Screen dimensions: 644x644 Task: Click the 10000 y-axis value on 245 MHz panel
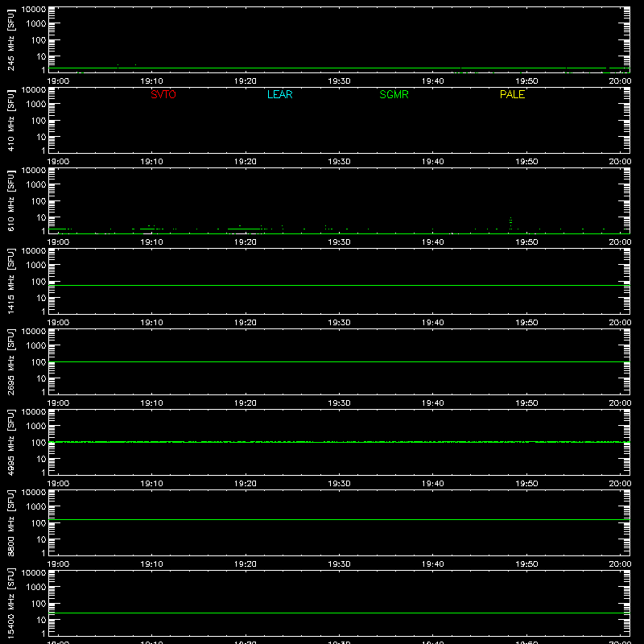click(x=34, y=10)
